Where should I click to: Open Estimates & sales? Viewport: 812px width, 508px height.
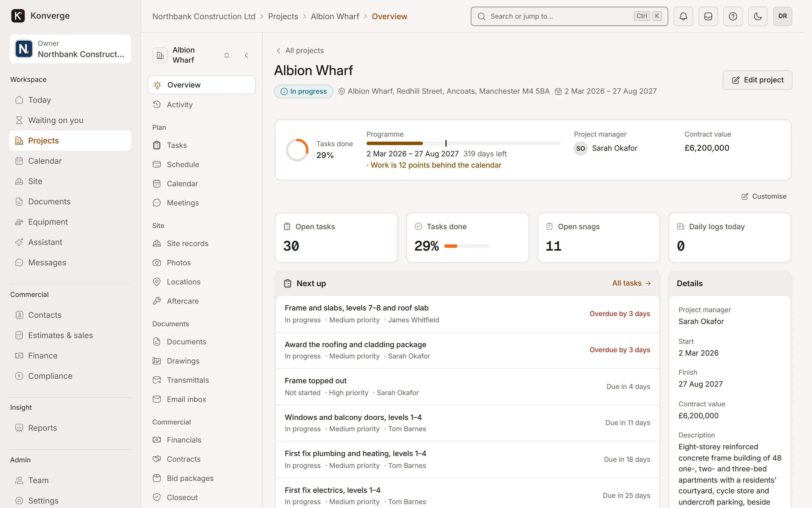coord(70,335)
